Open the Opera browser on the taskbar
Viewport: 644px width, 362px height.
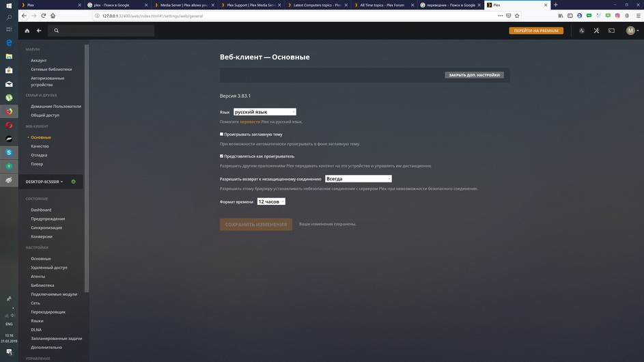9,125
